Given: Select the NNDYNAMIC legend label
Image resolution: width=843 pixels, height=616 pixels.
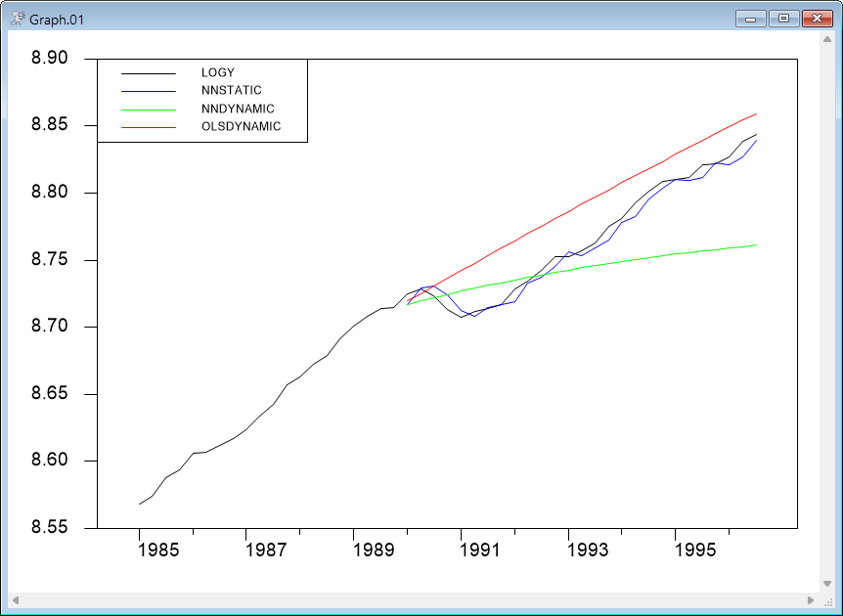Looking at the screenshot, I should pyautogui.click(x=237, y=109).
